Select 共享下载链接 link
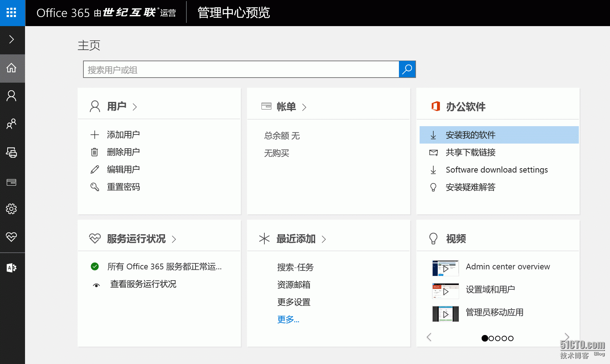This screenshot has height=364, width=610. [470, 152]
